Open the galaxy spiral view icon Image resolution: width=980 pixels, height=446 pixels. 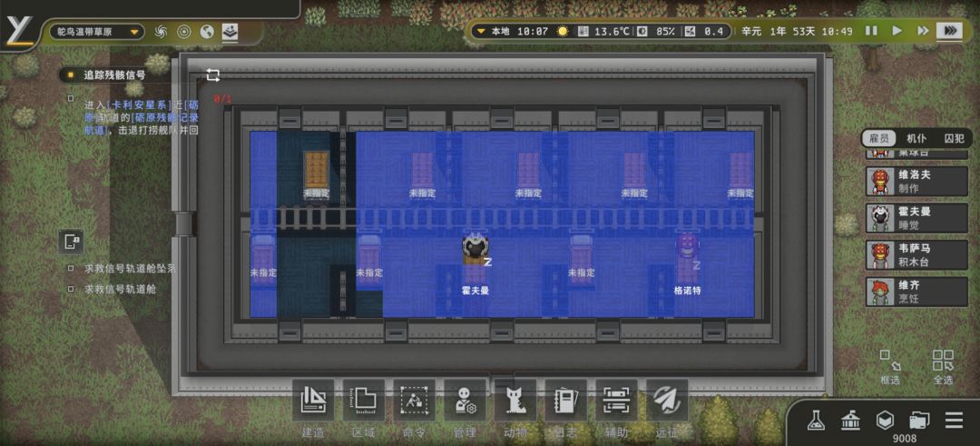(161, 32)
